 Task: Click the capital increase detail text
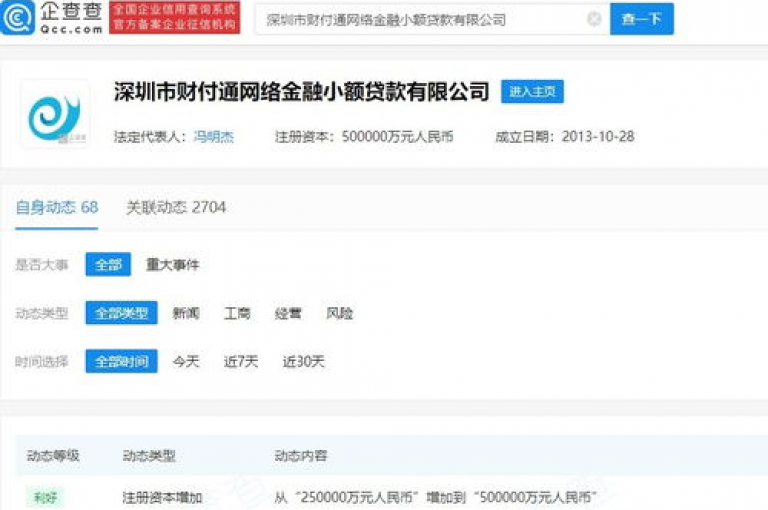(435, 498)
